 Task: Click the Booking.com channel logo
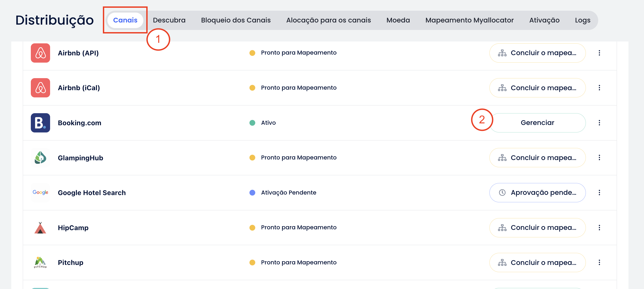(x=40, y=123)
